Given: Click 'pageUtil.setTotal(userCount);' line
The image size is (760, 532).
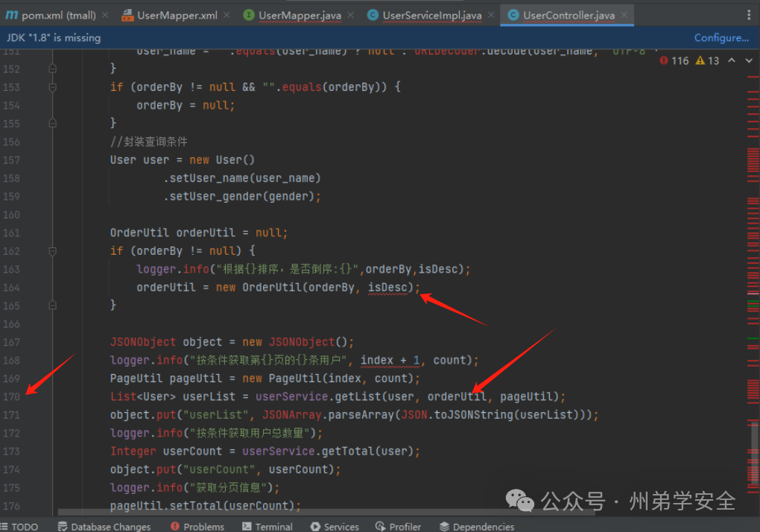Looking at the screenshot, I should [x=205, y=506].
